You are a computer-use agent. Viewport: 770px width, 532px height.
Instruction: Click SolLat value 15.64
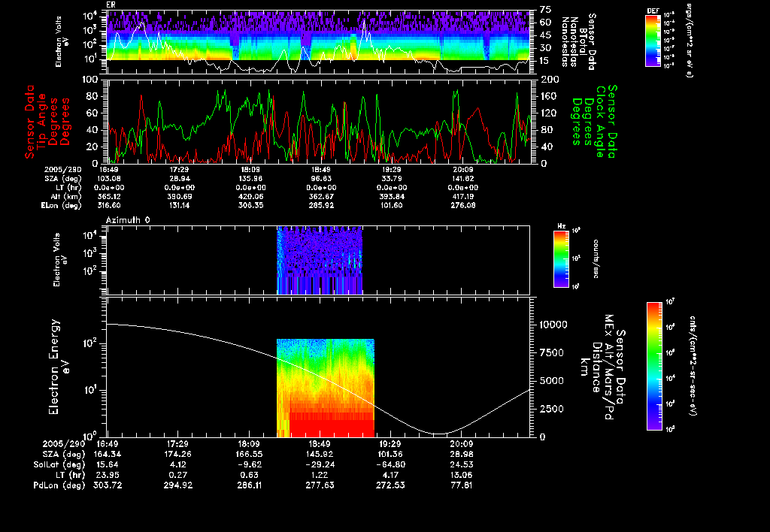pos(105,465)
